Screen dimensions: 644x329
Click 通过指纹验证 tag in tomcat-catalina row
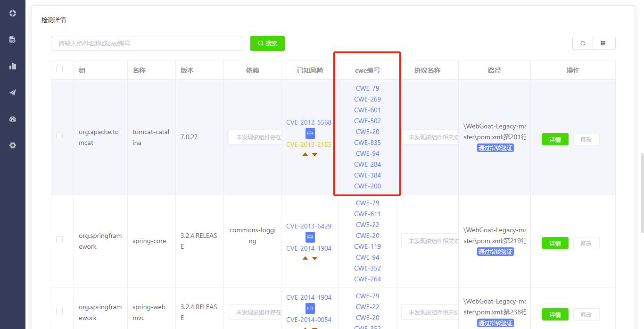pyautogui.click(x=495, y=148)
